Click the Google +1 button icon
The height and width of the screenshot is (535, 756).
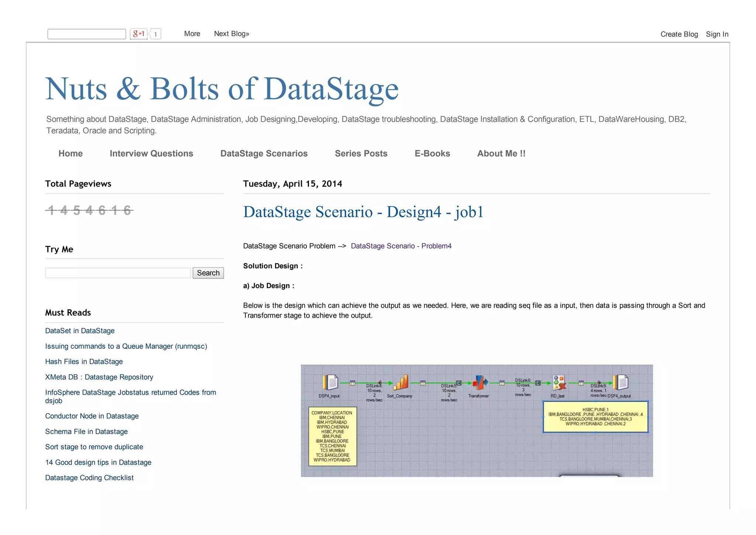coord(138,34)
